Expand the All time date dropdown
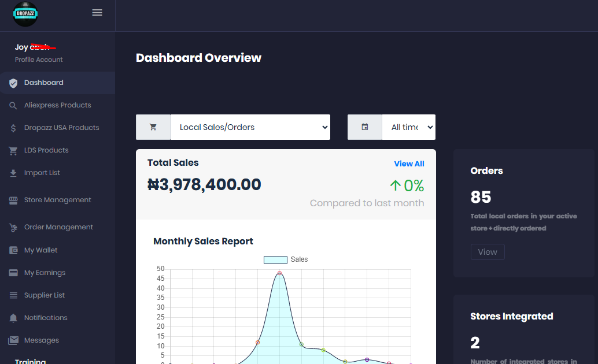 [x=408, y=127]
